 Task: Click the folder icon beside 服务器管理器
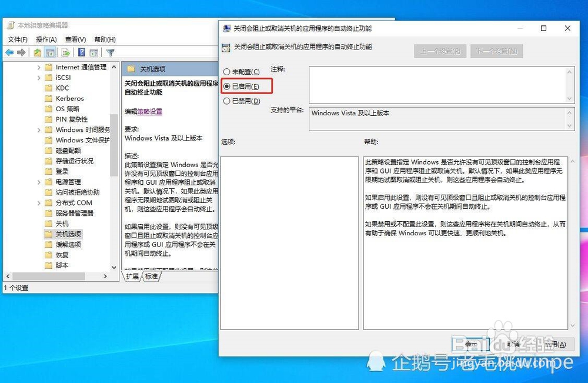pyautogui.click(x=48, y=213)
